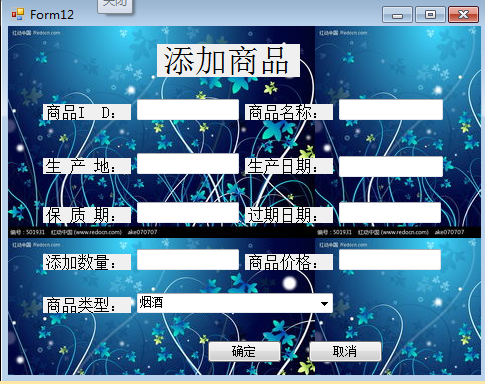Focus the 商品ID input field

pyautogui.click(x=188, y=110)
